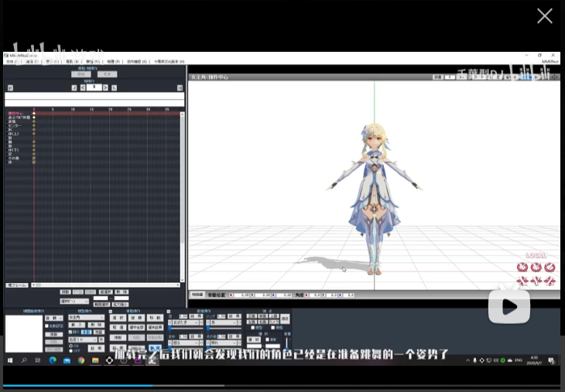Toggle the 自動設定 checkbox in the interpolation panel
The width and height of the screenshot is (565, 392).
tap(47, 326)
